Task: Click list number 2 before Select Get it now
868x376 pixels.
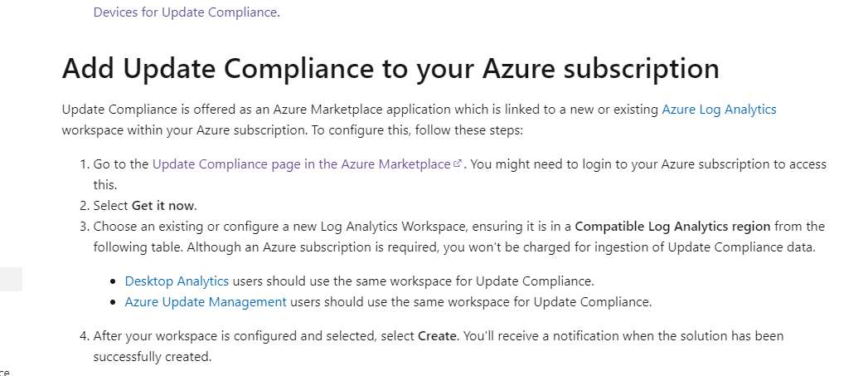Action: pyautogui.click(x=84, y=206)
